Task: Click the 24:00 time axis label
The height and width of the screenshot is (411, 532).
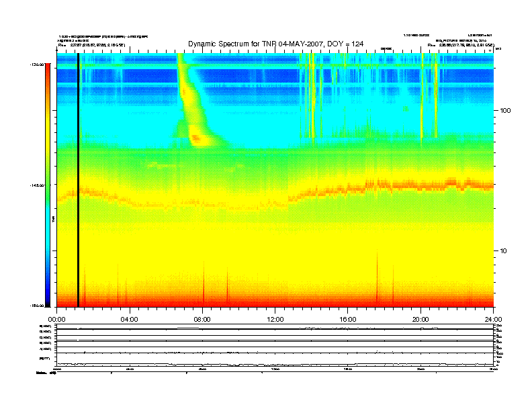Action: [x=493, y=320]
